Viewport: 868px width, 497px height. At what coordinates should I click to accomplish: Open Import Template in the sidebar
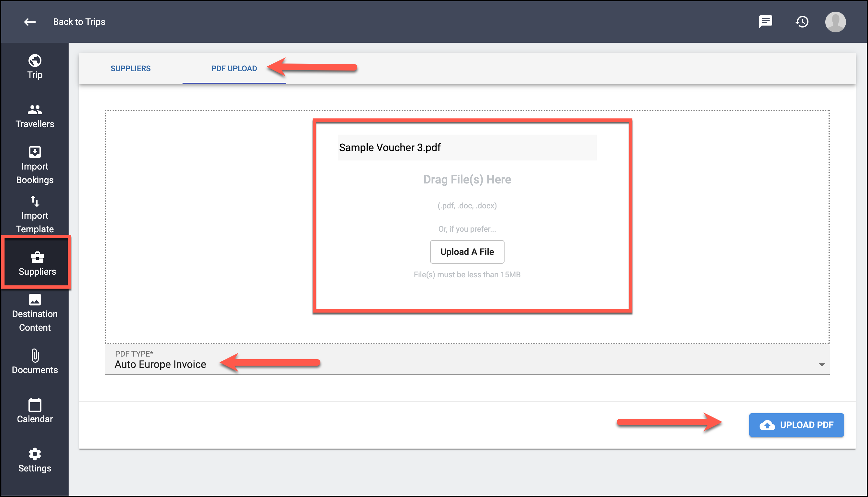point(35,215)
